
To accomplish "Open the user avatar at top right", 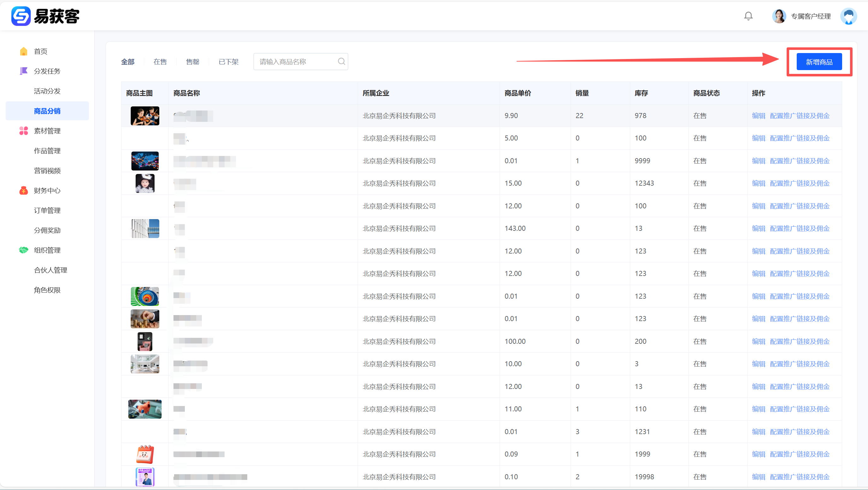I will click(x=848, y=16).
